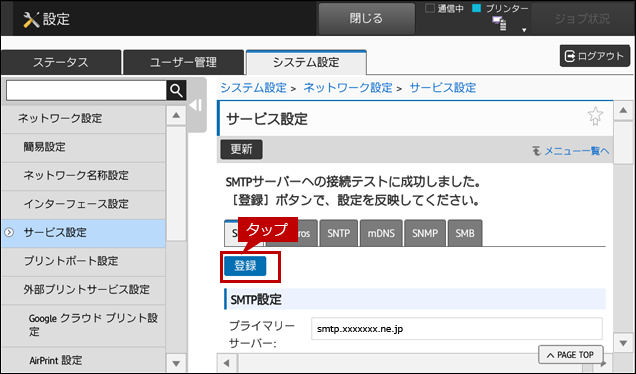
Task: Select ネットワーク設定 in sidebar
Action: click(84, 118)
